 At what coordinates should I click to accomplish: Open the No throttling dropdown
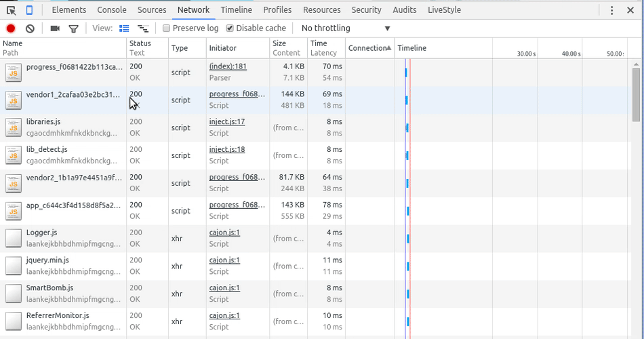(346, 28)
